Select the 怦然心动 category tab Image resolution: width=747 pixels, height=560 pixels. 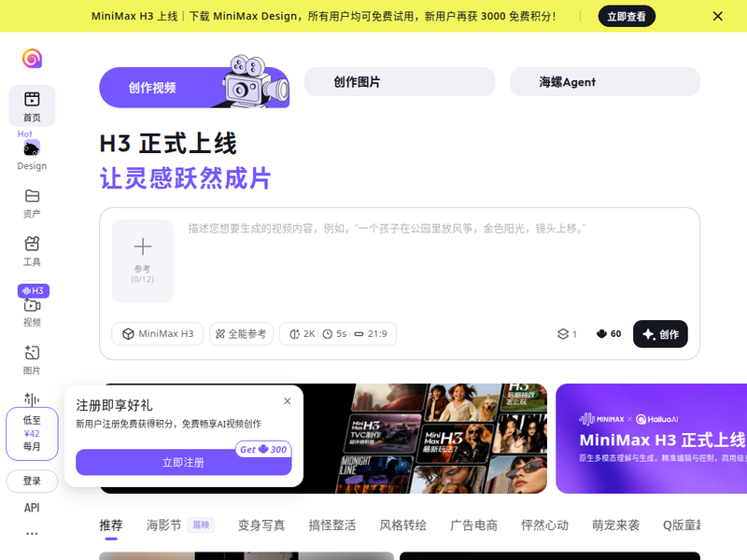coord(545,525)
